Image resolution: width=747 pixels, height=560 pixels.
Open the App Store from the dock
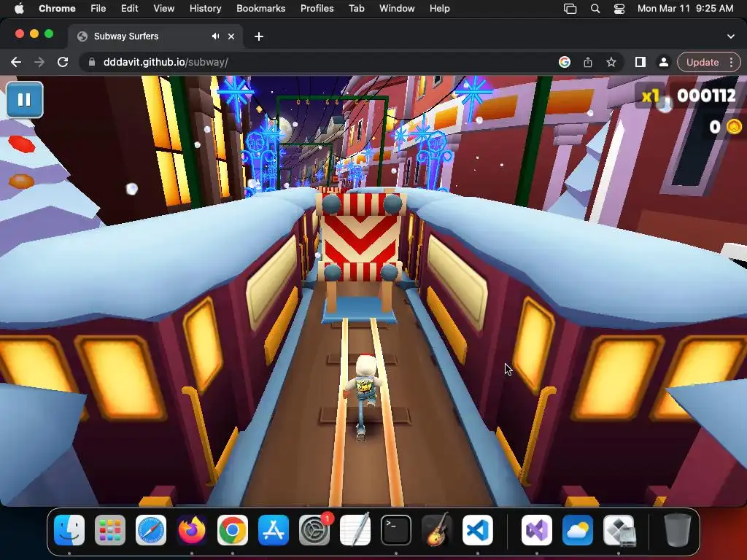pos(274,530)
